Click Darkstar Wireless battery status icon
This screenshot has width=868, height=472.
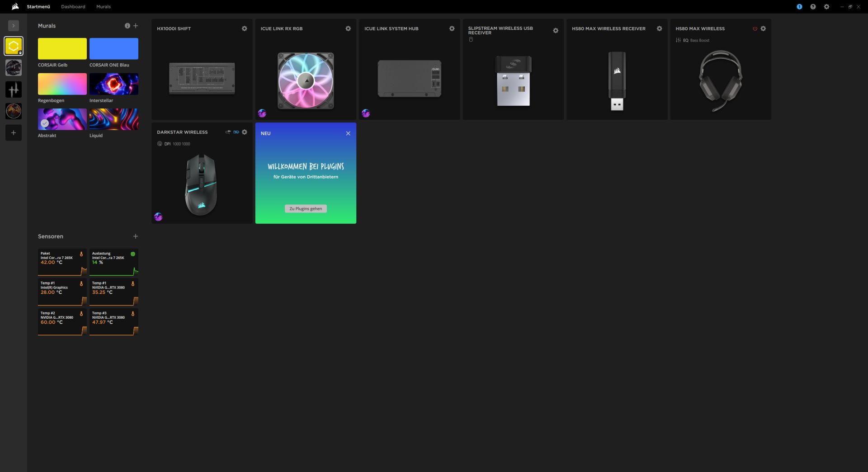pos(236,132)
